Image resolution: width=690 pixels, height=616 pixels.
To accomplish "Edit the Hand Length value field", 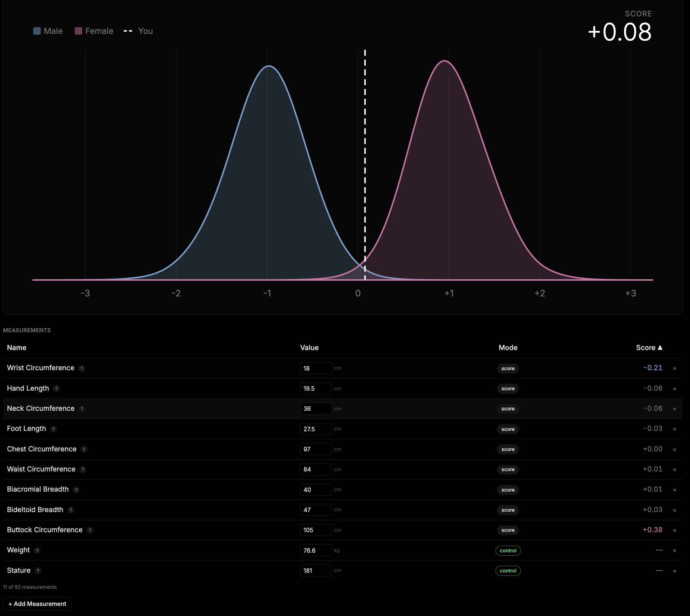I will pyautogui.click(x=316, y=388).
